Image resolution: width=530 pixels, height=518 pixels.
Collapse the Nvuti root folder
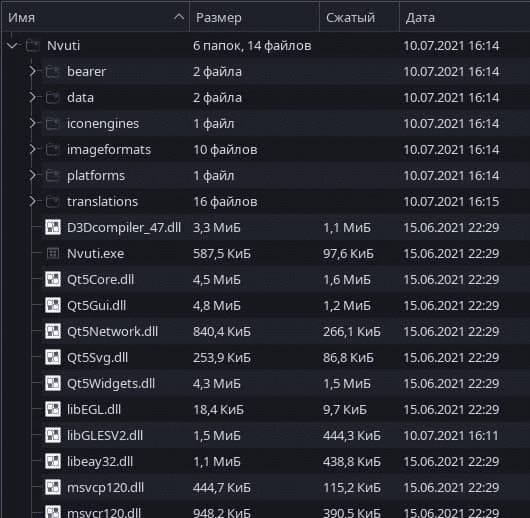(x=12, y=45)
